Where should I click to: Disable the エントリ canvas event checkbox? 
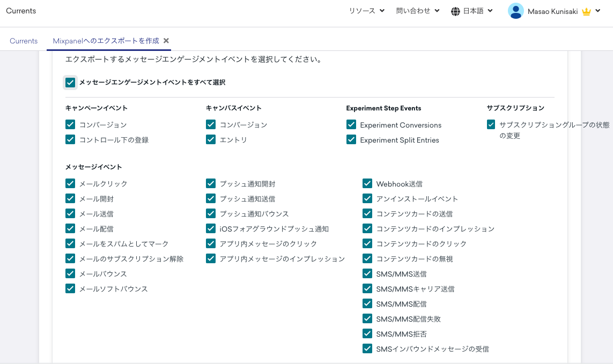(211, 140)
